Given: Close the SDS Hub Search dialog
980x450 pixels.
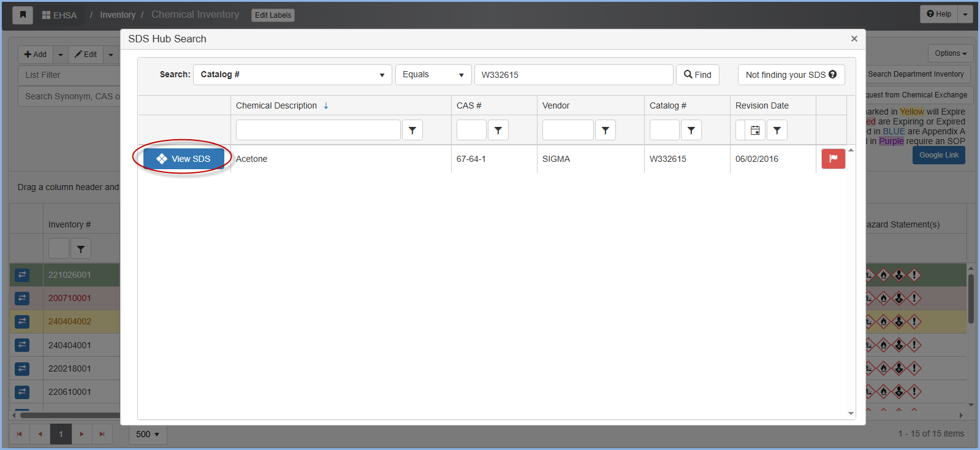Looking at the screenshot, I should pyautogui.click(x=854, y=39).
